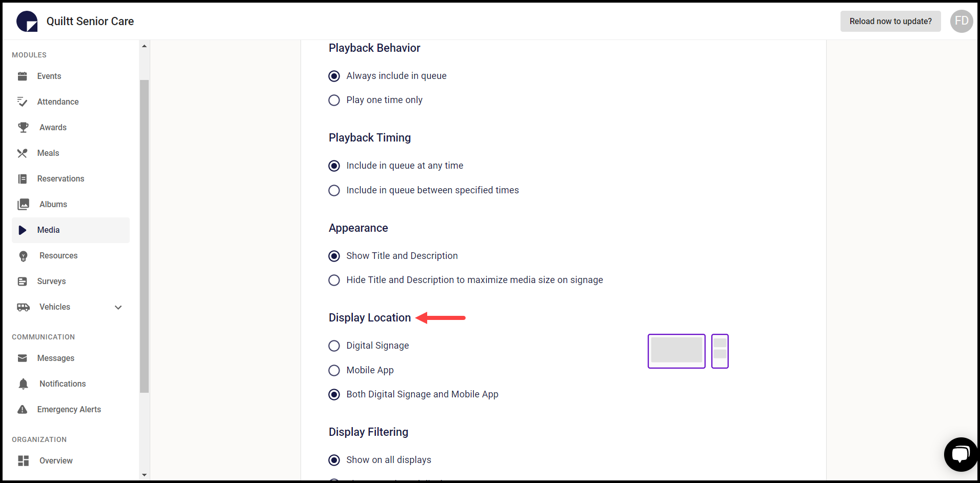Select the Albums image icon
The image size is (980, 483).
click(x=23, y=204)
